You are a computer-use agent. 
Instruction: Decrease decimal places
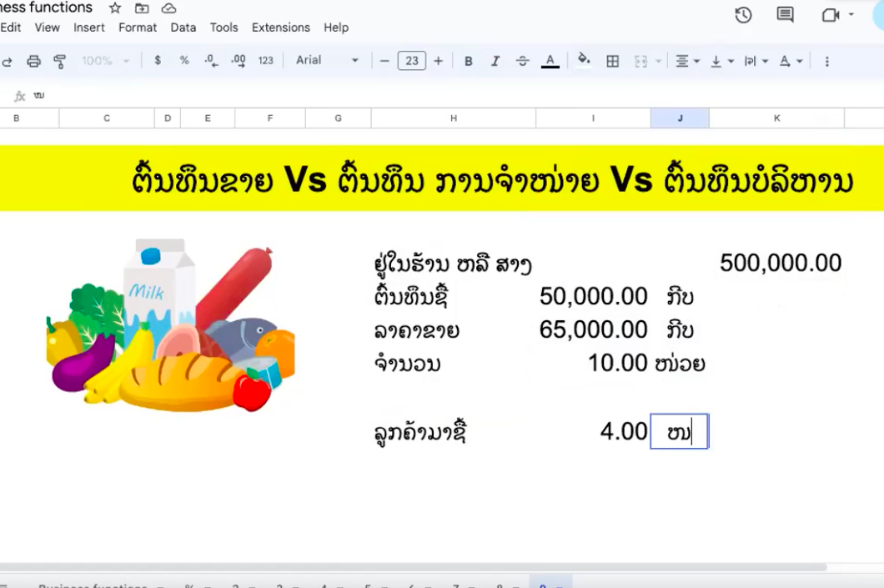click(212, 61)
